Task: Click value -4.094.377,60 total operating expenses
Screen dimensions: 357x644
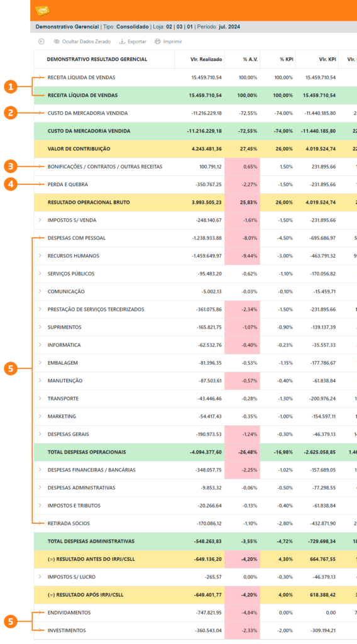Action: (206, 452)
